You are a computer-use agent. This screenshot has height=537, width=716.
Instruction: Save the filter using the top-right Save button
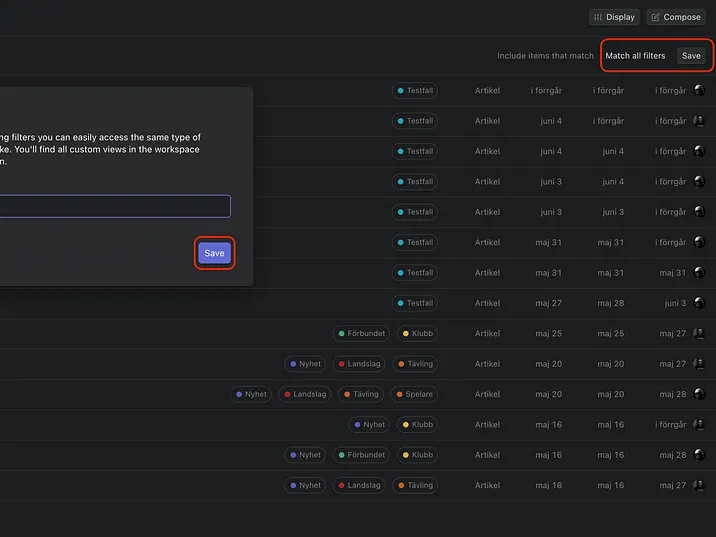pos(691,56)
